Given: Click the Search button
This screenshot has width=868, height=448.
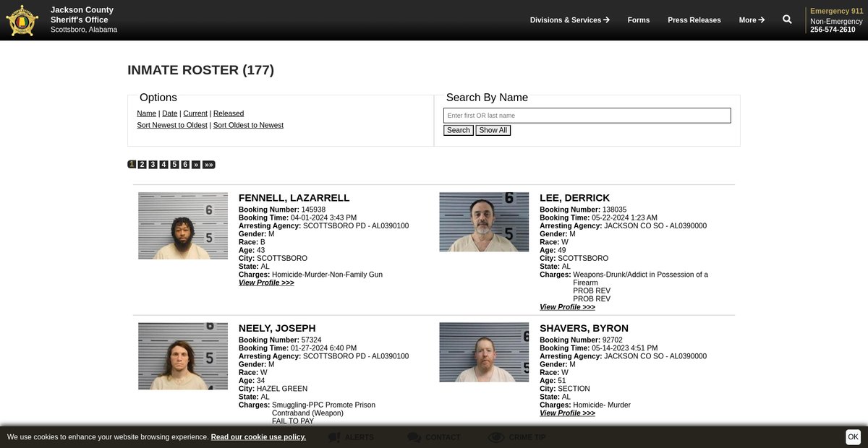Looking at the screenshot, I should [458, 130].
